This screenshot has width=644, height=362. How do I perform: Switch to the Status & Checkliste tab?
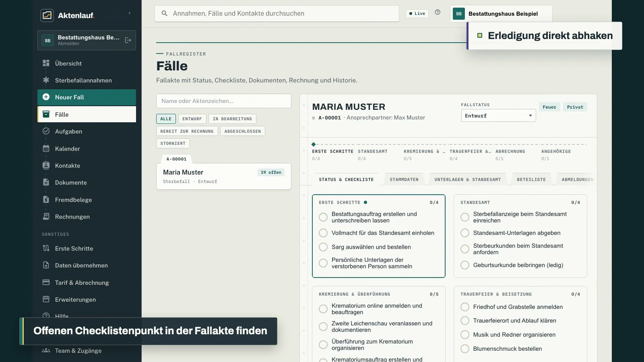(x=346, y=179)
